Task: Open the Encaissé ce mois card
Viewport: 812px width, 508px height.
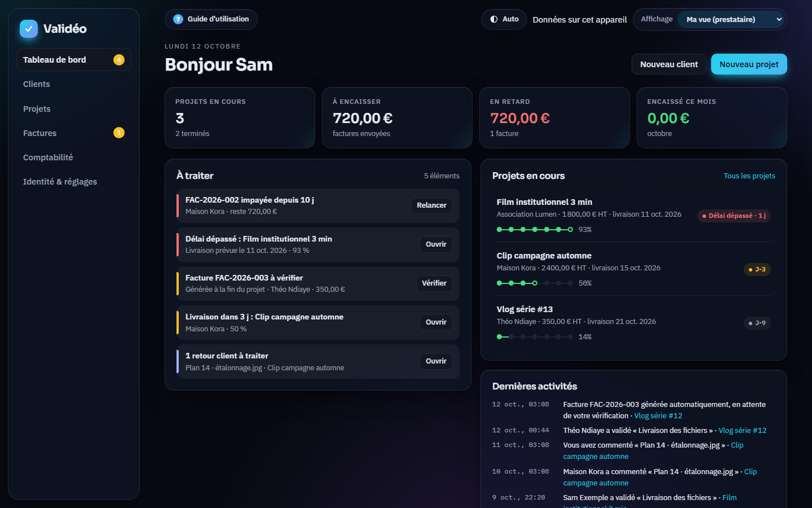Action: [x=712, y=117]
